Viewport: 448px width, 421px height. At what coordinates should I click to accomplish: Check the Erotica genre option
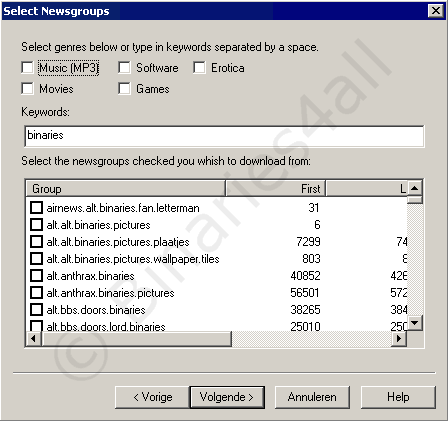pos(199,68)
